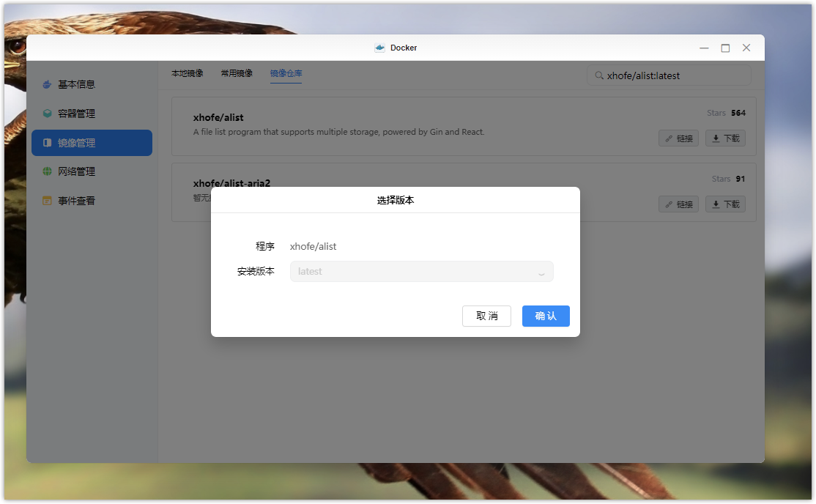This screenshot has height=504, width=816.
Task: Click the search magnifier icon
Action: point(599,75)
